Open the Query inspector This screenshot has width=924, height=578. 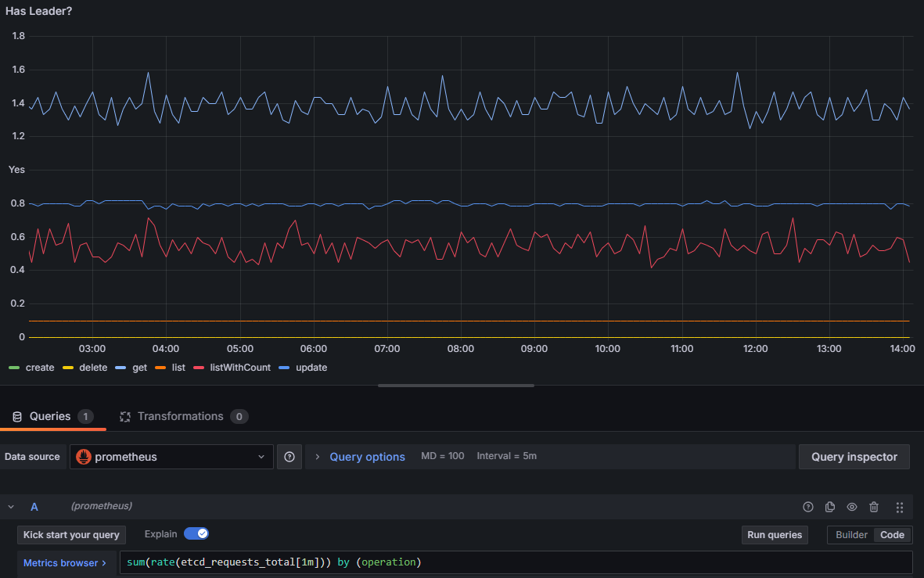tap(854, 457)
